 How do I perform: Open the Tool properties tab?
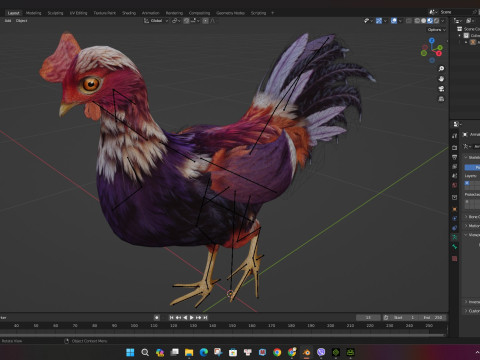point(454,136)
